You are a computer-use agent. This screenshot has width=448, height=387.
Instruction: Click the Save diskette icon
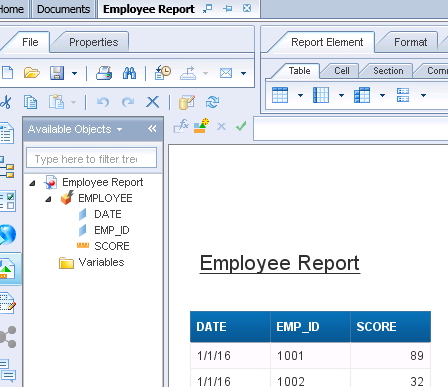point(57,73)
